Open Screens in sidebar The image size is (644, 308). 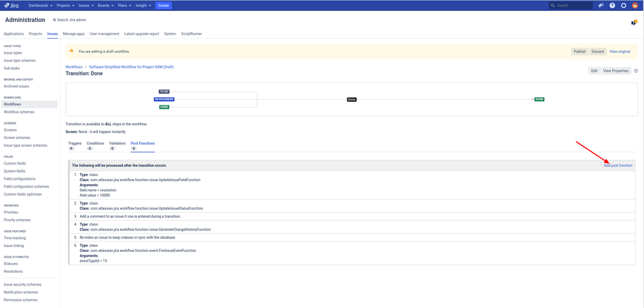pos(10,130)
